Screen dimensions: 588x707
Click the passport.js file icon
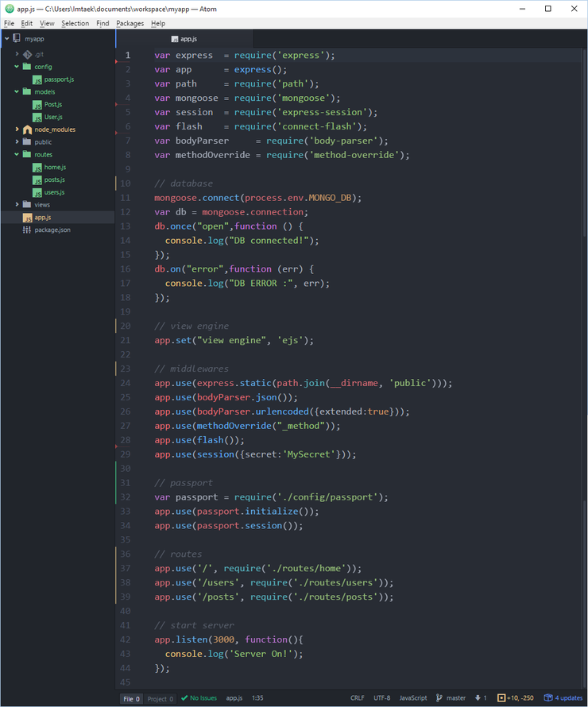point(37,79)
